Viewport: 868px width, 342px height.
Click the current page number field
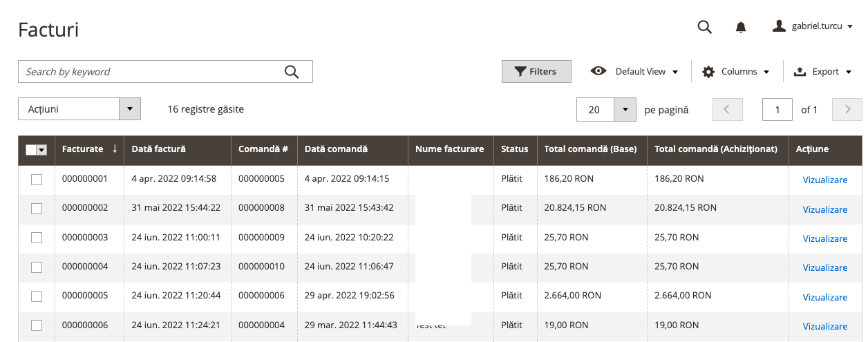click(777, 109)
